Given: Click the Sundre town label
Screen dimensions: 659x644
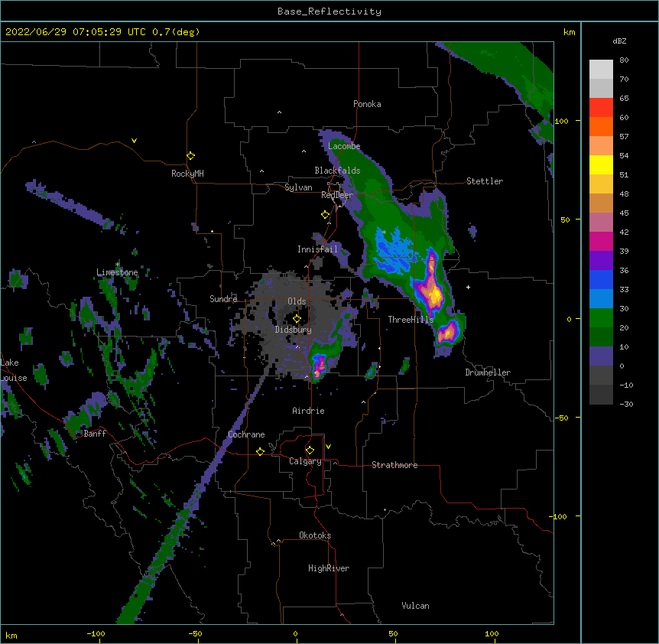Looking at the screenshot, I should pos(223,299).
